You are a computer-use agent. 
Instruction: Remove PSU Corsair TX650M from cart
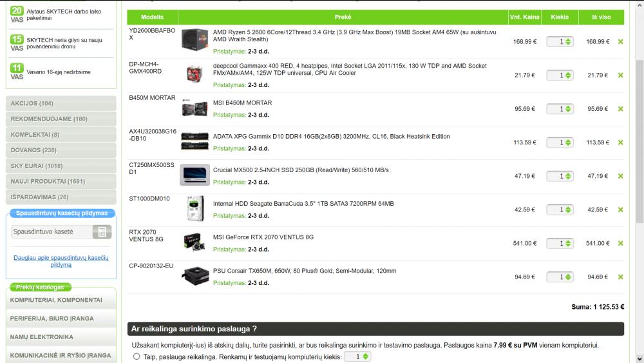point(620,277)
